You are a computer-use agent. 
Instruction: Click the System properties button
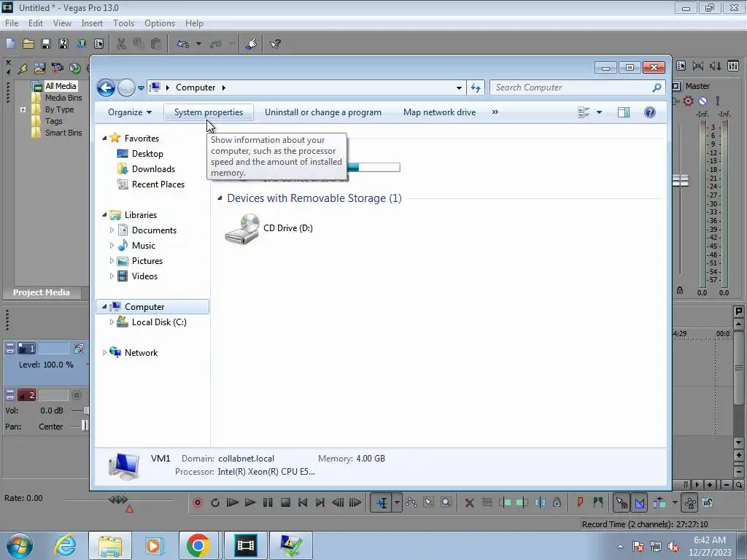[x=209, y=112]
